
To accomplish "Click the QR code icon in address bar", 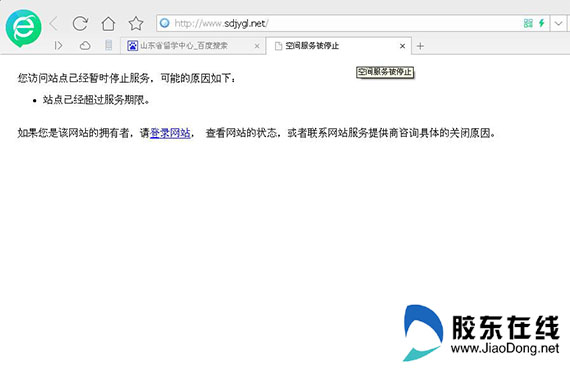I will pyautogui.click(x=528, y=23).
